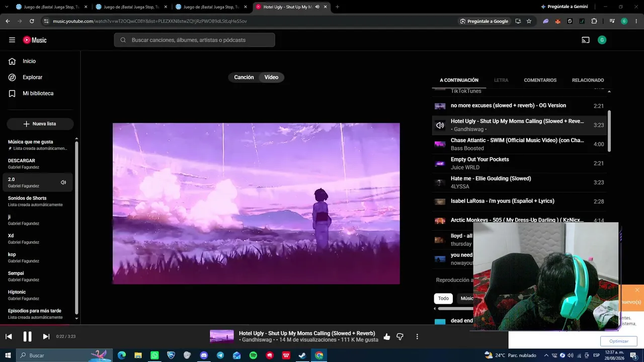Switch player to Vídeo mode

click(272, 77)
